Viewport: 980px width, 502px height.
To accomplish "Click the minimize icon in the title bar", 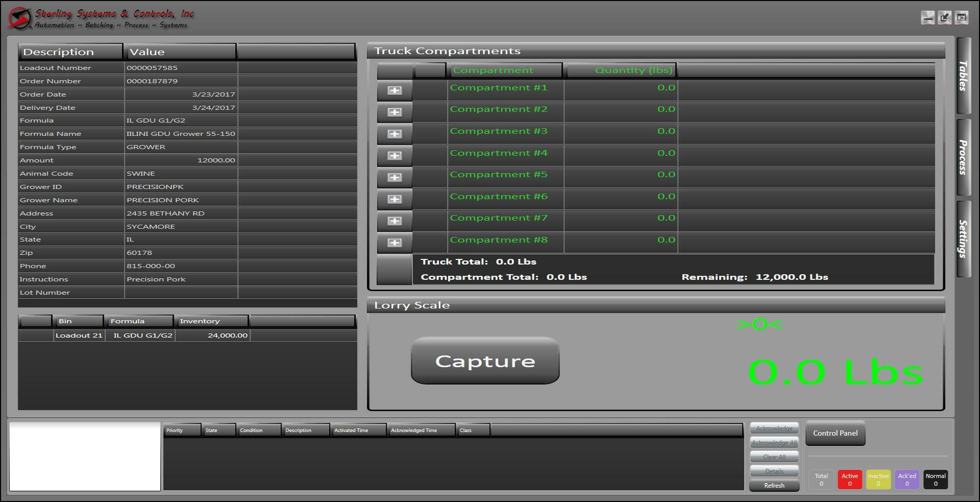I will point(928,17).
